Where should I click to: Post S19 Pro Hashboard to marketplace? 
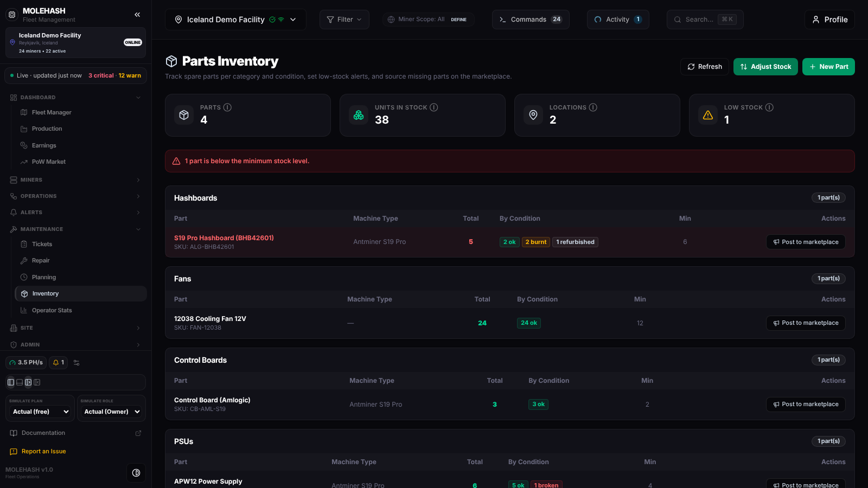[806, 242]
